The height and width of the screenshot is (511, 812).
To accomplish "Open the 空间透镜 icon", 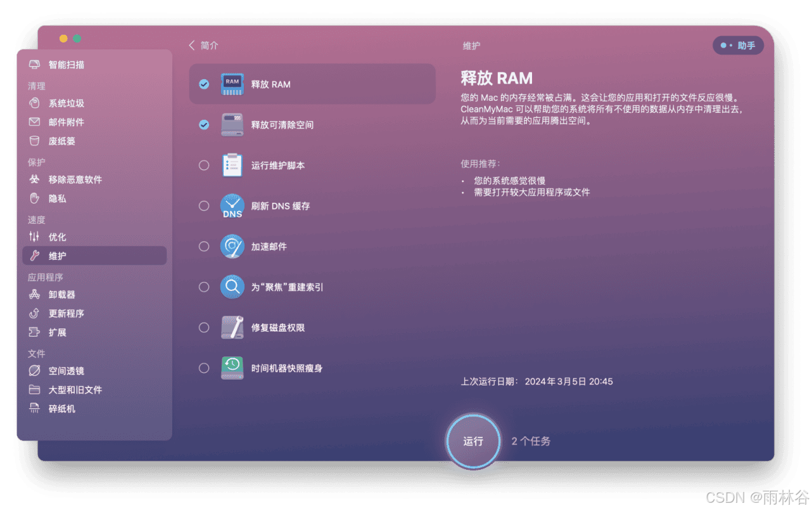I will [35, 371].
